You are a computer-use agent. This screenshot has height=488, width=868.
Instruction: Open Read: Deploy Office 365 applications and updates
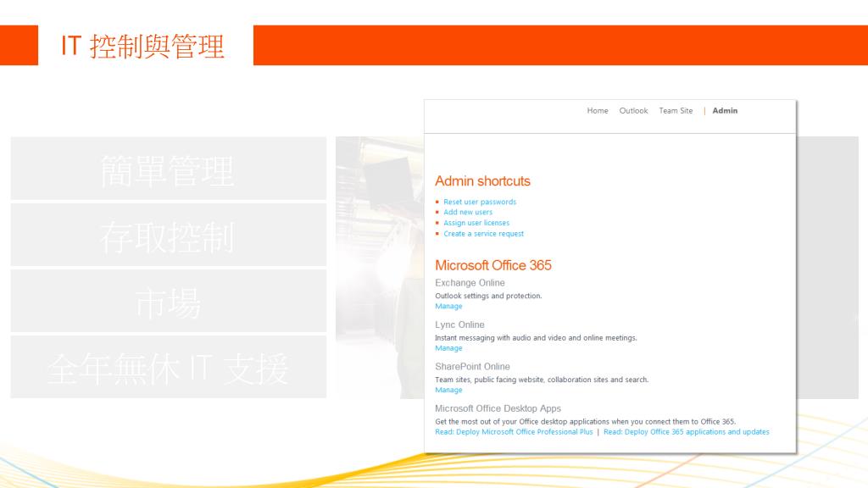pos(687,432)
